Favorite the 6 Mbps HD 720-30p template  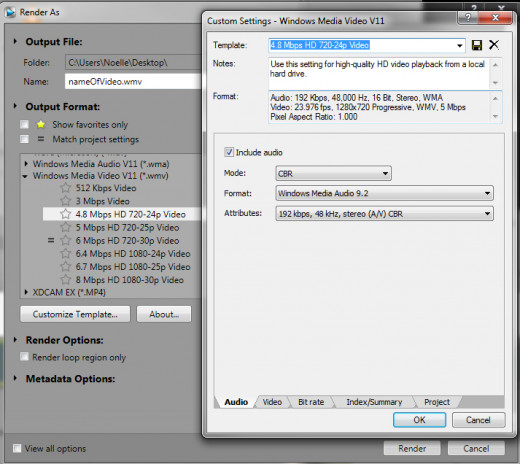[66, 240]
